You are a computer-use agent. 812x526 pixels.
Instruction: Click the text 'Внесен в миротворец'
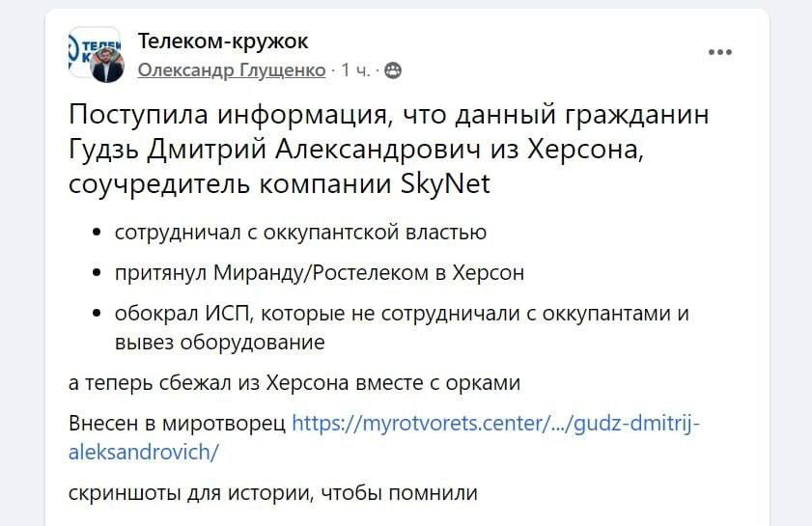(177, 423)
